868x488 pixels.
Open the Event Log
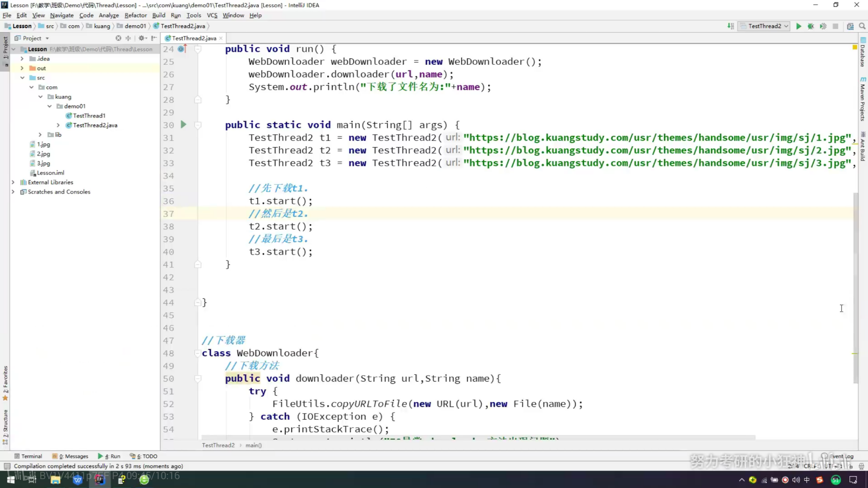point(837,456)
